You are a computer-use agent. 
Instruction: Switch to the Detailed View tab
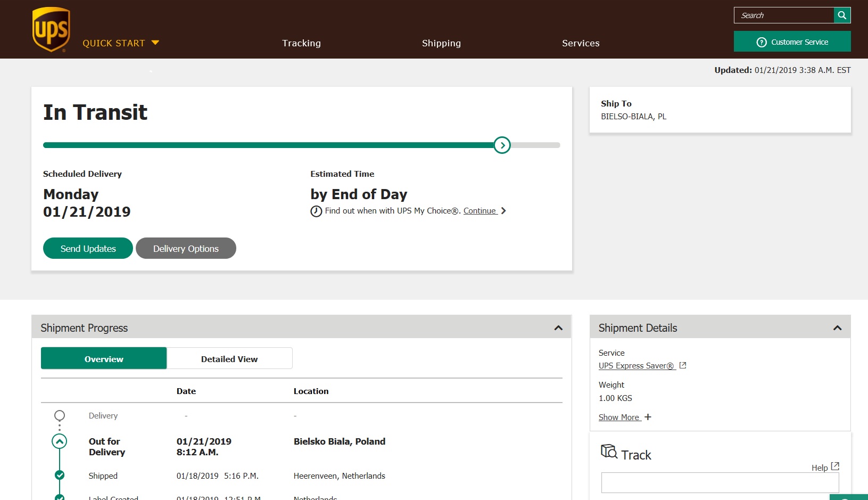229,358
